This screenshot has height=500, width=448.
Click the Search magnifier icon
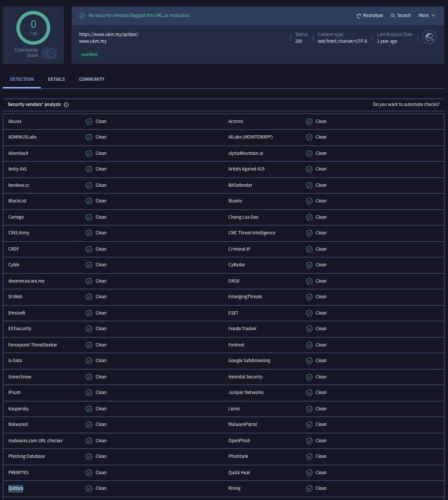(x=393, y=16)
